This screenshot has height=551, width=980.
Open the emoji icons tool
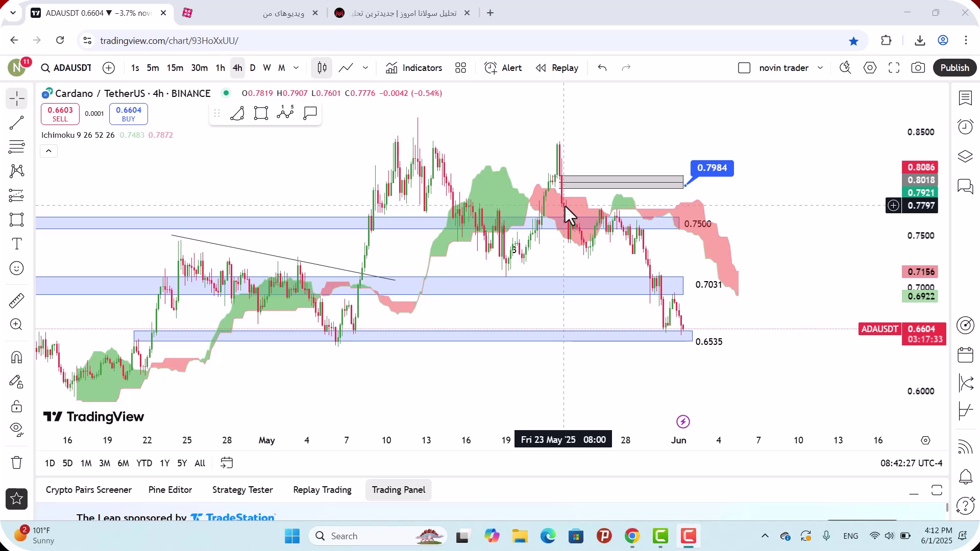[16, 268]
